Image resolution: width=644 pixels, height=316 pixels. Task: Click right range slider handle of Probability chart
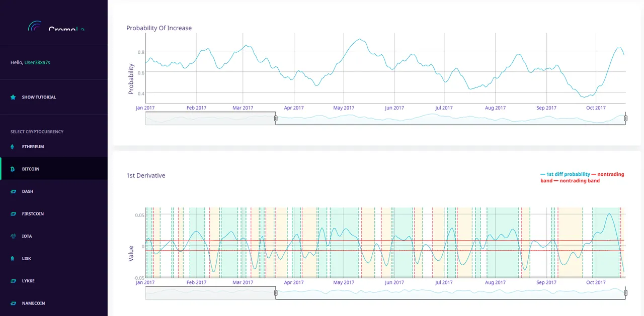pos(626,118)
